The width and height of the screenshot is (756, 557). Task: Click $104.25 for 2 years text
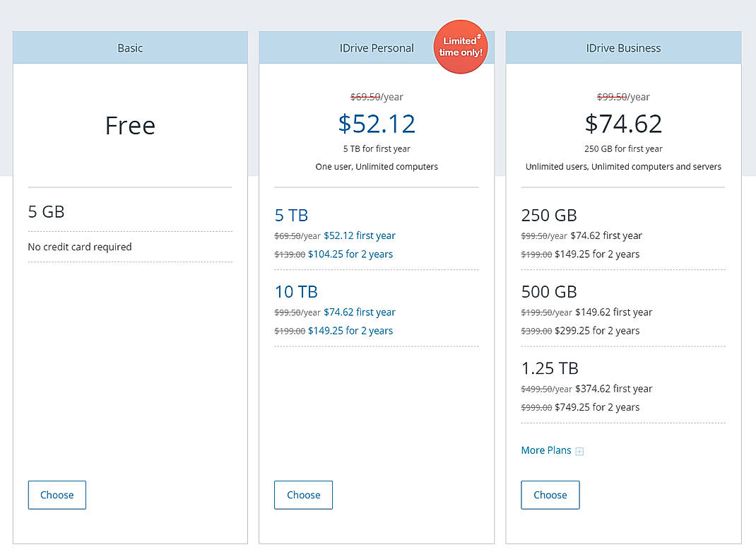[350, 254]
